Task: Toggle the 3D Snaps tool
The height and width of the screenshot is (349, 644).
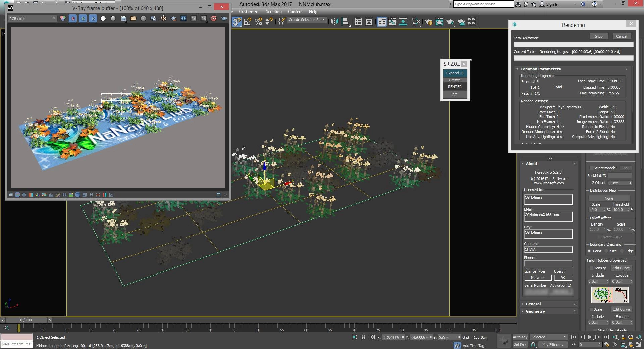Action: 237,22
